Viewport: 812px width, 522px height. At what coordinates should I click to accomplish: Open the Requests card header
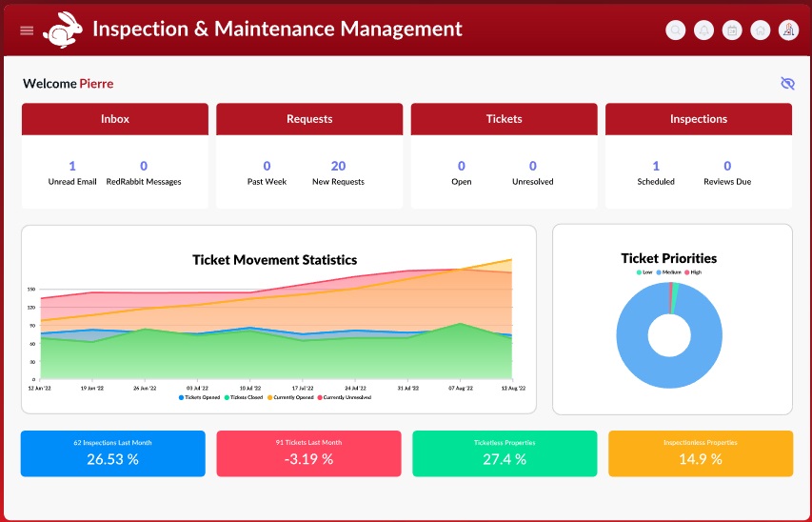309,119
